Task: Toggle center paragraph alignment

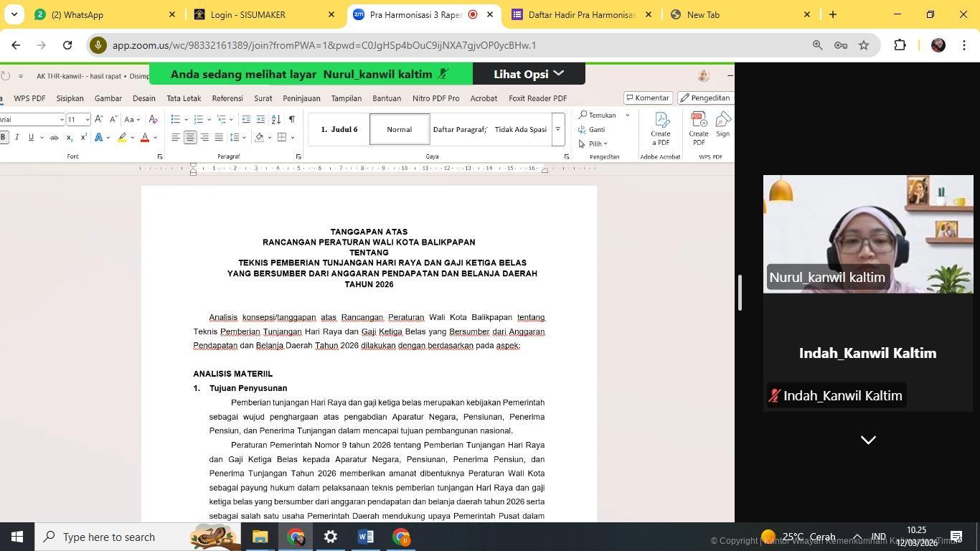Action: pos(189,137)
